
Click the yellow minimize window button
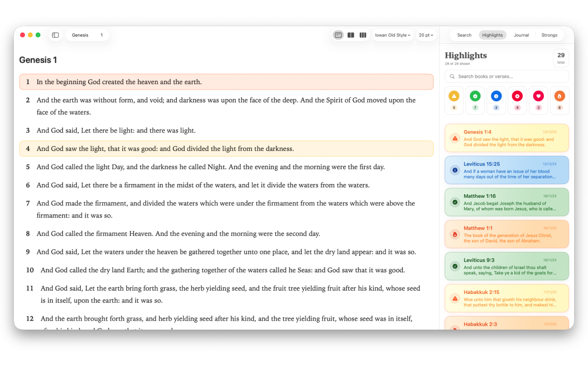point(30,35)
